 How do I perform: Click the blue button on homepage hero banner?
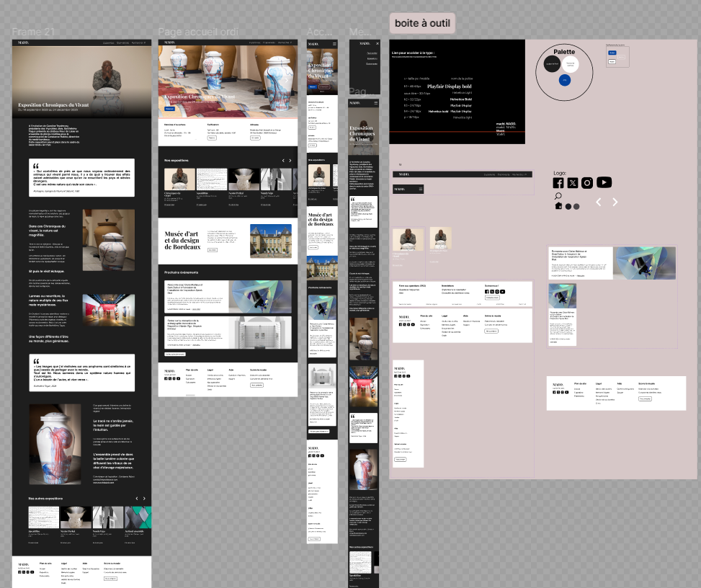(170, 108)
